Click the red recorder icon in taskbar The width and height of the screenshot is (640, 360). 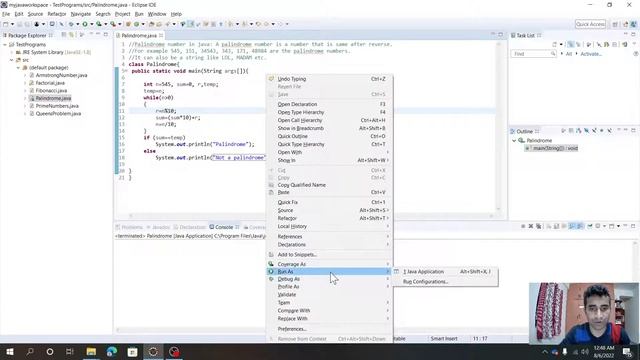coord(174,352)
